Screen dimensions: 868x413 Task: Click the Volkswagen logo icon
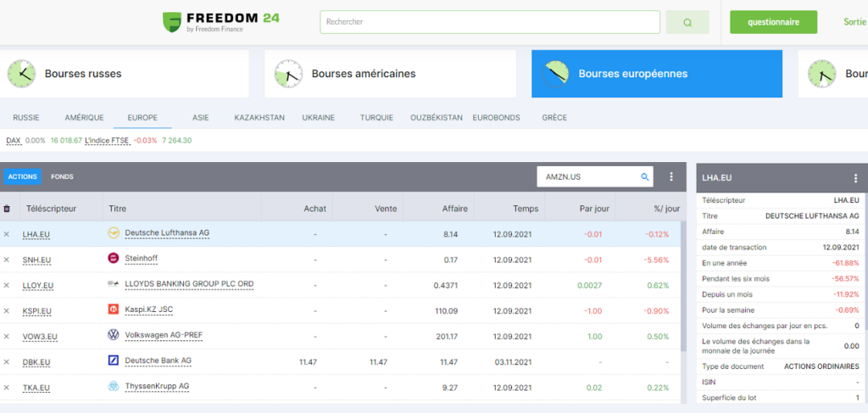point(114,335)
